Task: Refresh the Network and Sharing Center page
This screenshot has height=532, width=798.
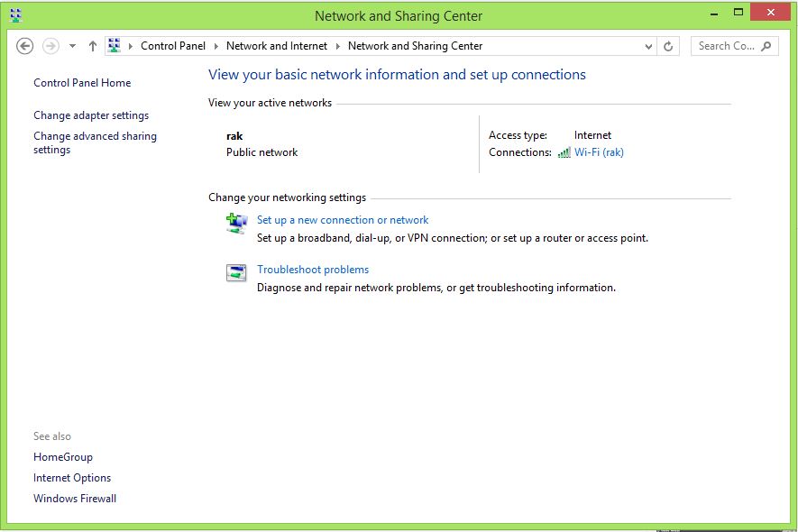Action: point(668,46)
